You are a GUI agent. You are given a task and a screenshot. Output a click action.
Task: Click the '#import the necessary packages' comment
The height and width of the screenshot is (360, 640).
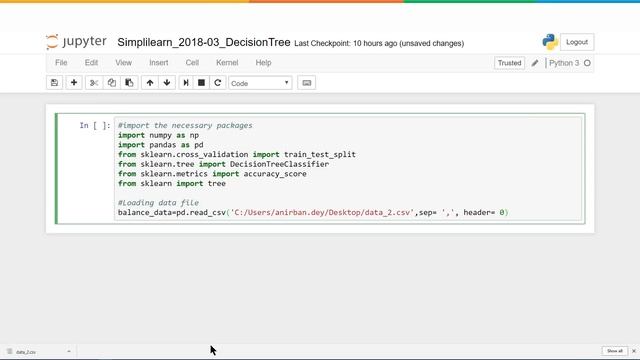(185, 125)
